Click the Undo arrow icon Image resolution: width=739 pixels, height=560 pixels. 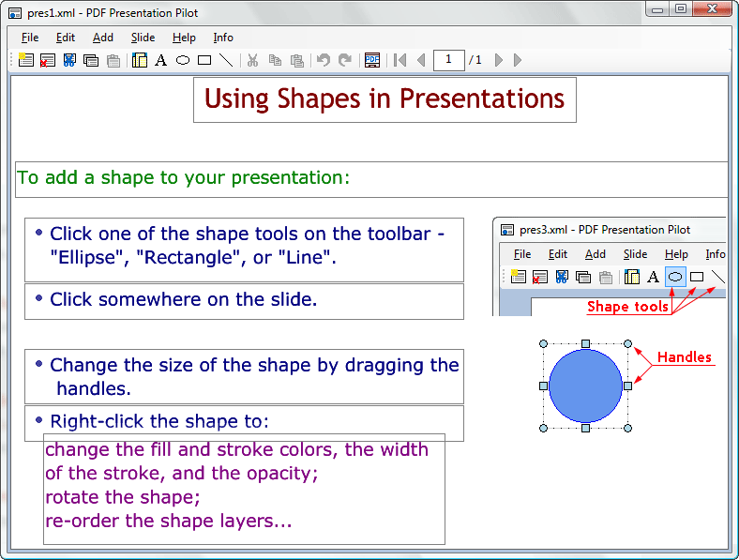[324, 60]
